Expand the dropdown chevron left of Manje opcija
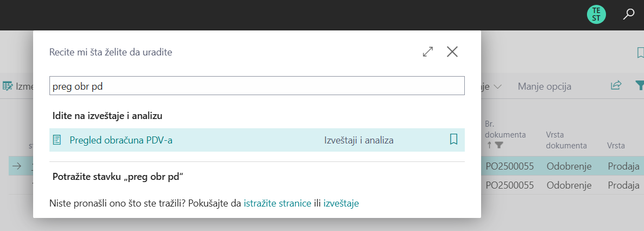Screen dimensions: 644x231 (x=497, y=86)
